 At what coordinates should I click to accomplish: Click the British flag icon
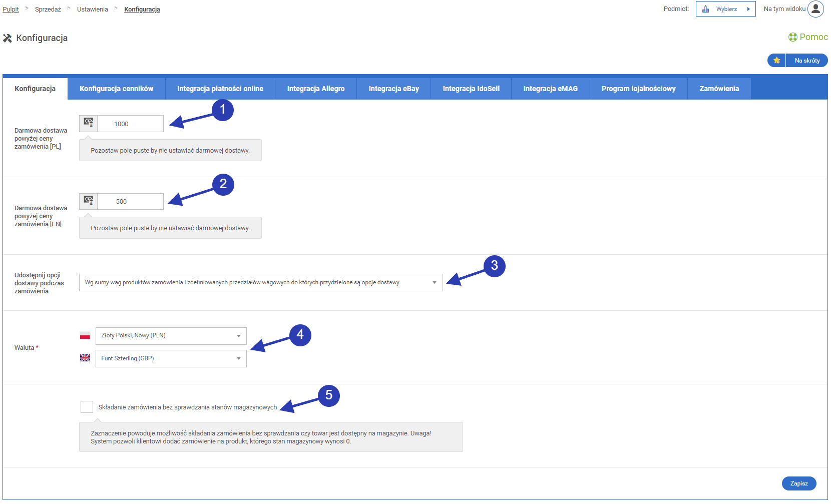coord(85,358)
